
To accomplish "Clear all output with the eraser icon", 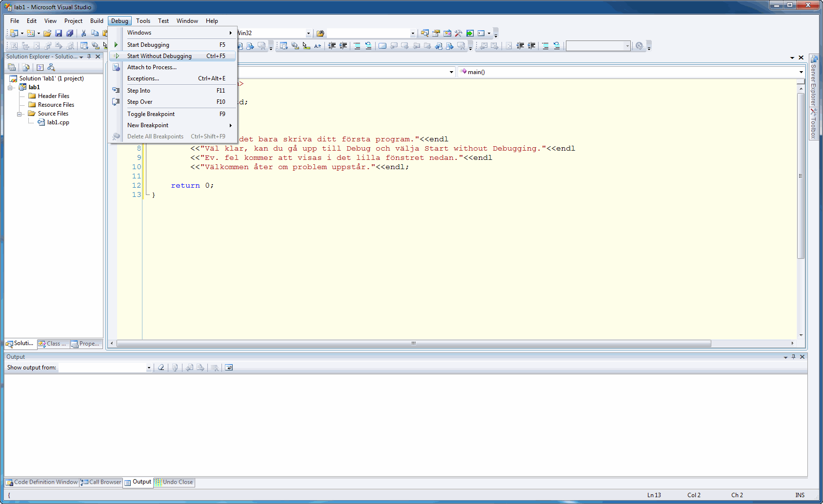I will click(x=161, y=368).
